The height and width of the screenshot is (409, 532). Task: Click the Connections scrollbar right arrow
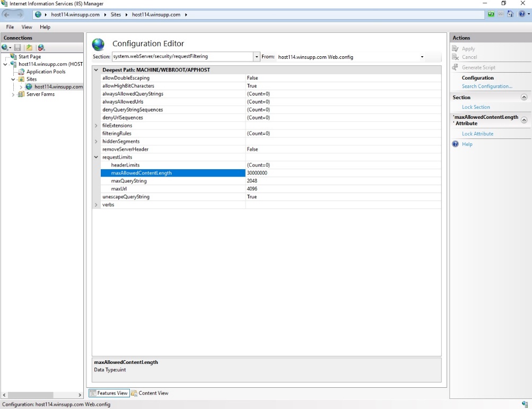(80, 395)
